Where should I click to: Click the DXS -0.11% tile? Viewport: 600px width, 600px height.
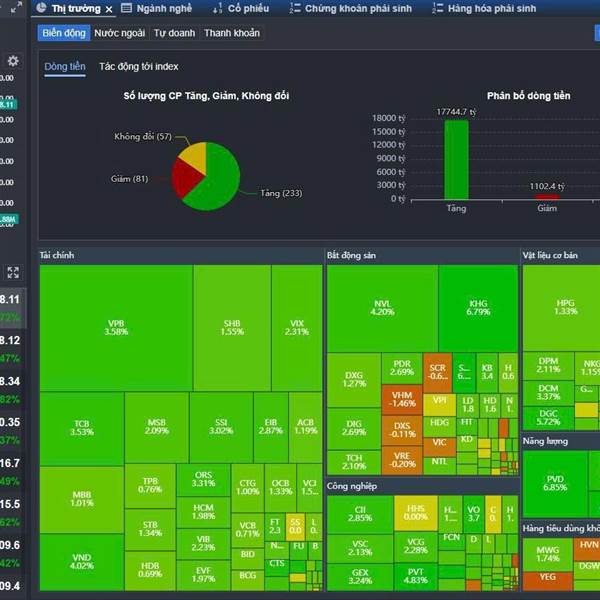[x=402, y=430]
